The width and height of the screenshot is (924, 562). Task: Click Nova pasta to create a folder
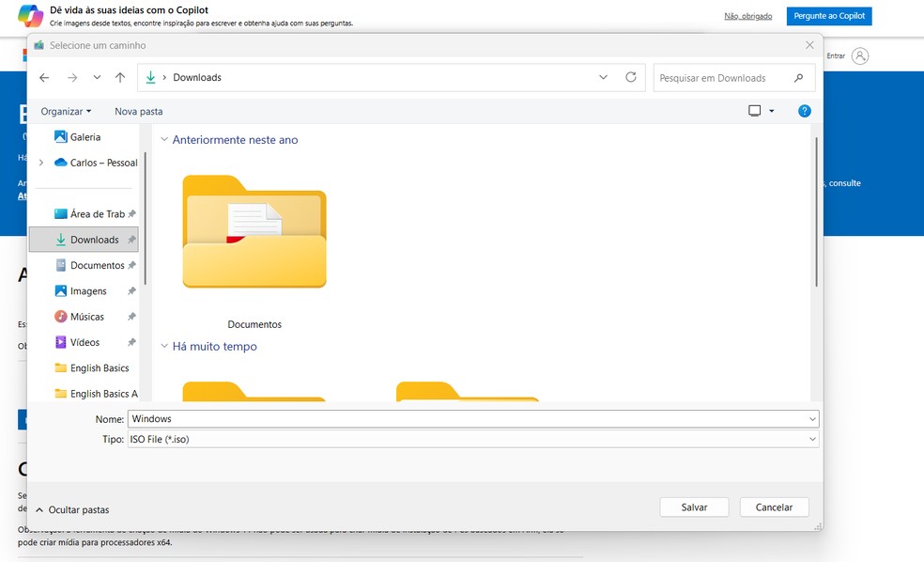pos(138,111)
